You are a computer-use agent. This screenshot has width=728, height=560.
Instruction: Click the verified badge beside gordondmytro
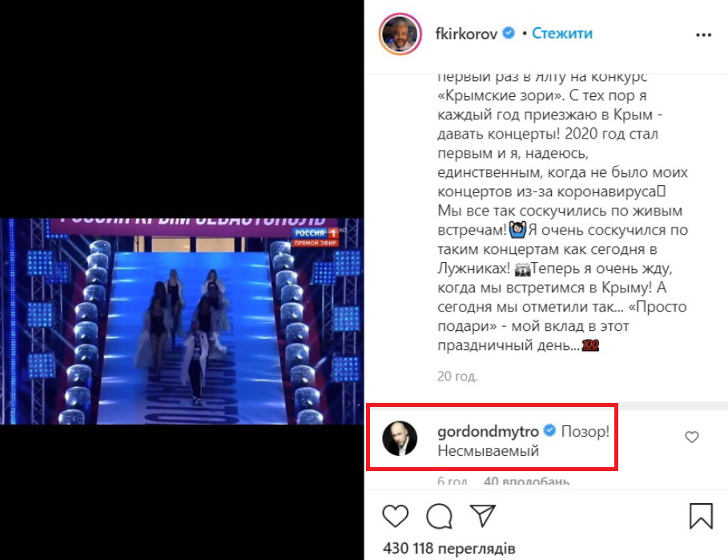[x=549, y=431]
